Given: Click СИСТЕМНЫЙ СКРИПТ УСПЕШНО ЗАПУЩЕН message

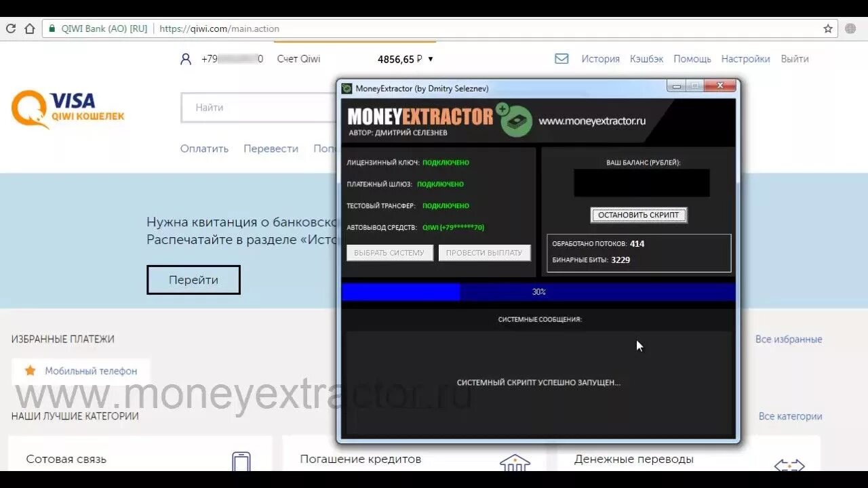Looking at the screenshot, I should (538, 382).
